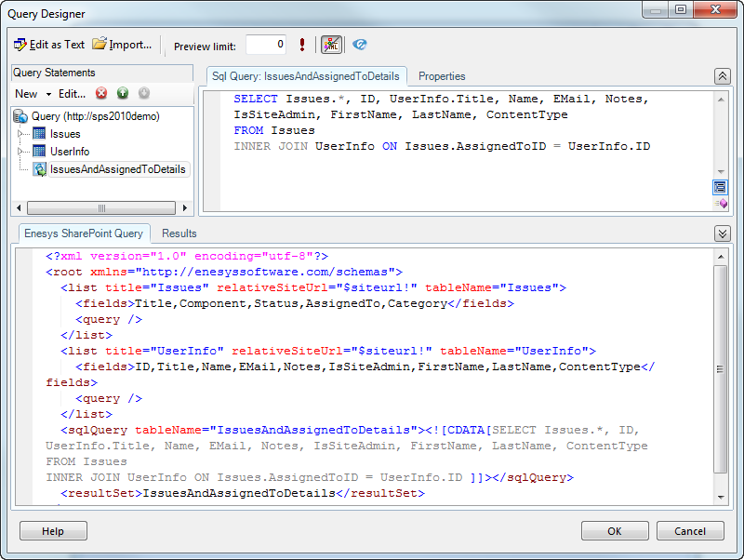Expand the UserInfo tree node
The height and width of the screenshot is (560, 744).
point(21,151)
